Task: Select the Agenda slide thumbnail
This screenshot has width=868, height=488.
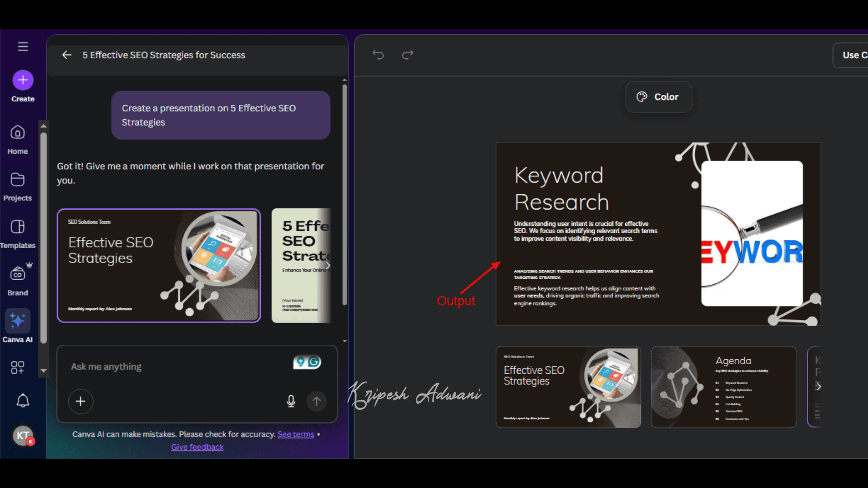Action: [723, 387]
